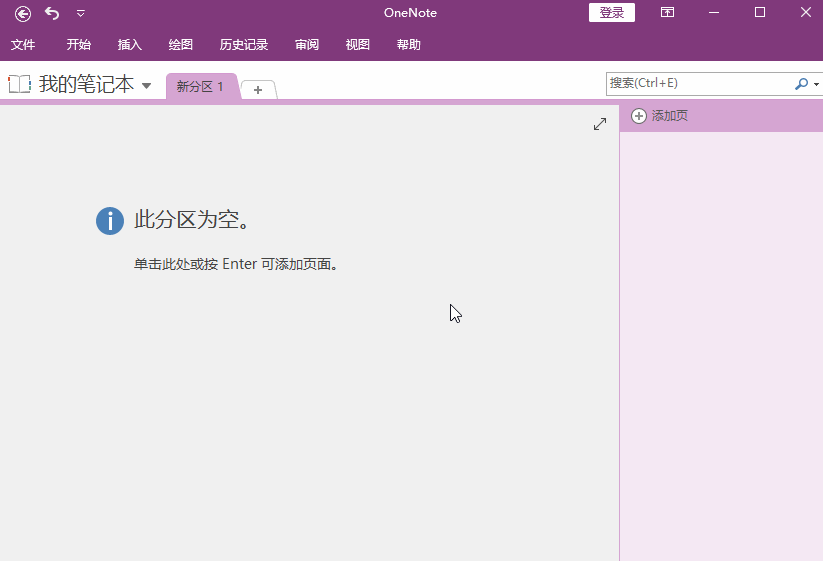823x561 pixels.
Task: Open the 历史记录 ribbon tab
Action: pyautogui.click(x=244, y=45)
